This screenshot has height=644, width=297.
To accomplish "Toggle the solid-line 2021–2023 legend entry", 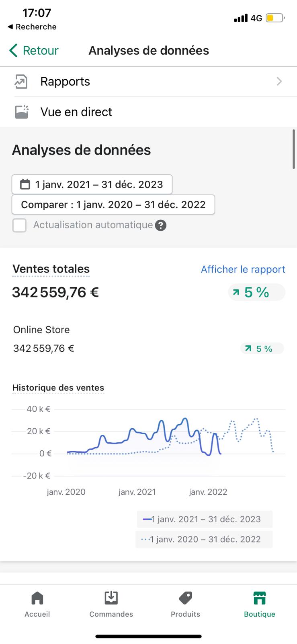I will 204,519.
